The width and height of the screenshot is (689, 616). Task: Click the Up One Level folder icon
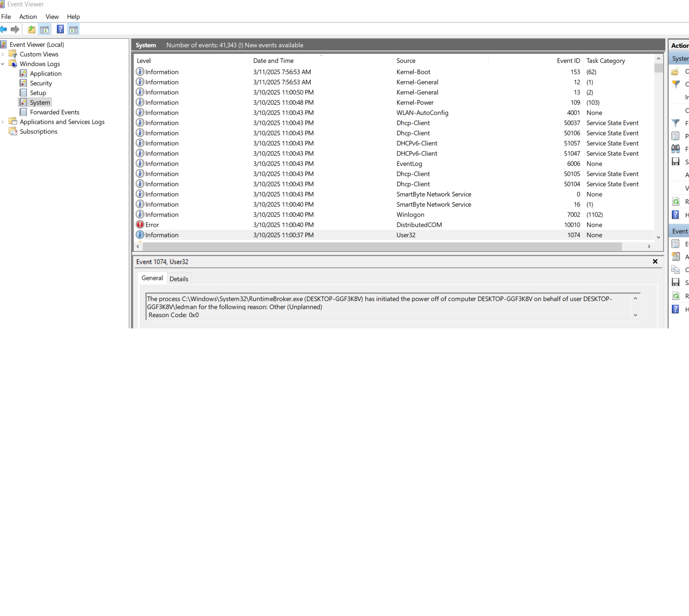coord(32,29)
